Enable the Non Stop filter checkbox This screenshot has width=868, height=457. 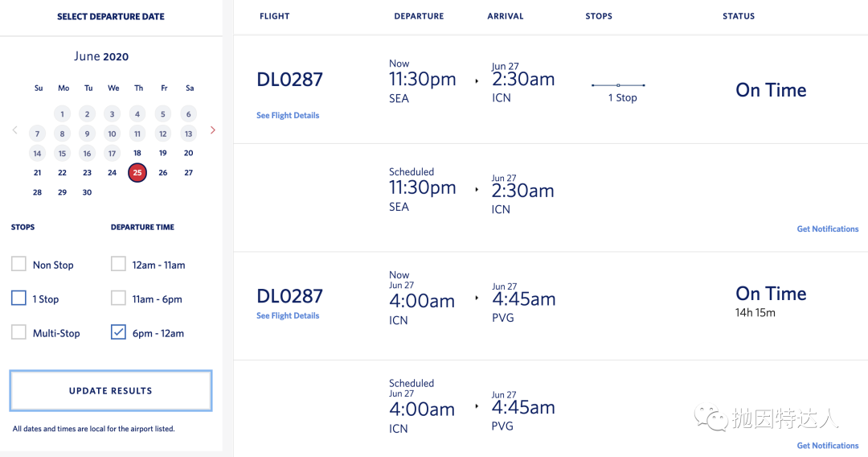click(19, 264)
